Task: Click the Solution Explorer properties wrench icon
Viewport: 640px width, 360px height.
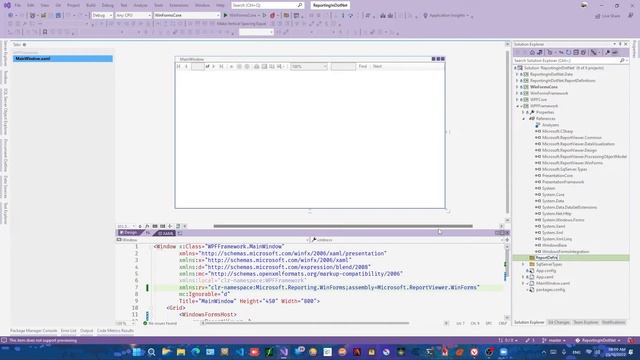Action: coord(607,52)
